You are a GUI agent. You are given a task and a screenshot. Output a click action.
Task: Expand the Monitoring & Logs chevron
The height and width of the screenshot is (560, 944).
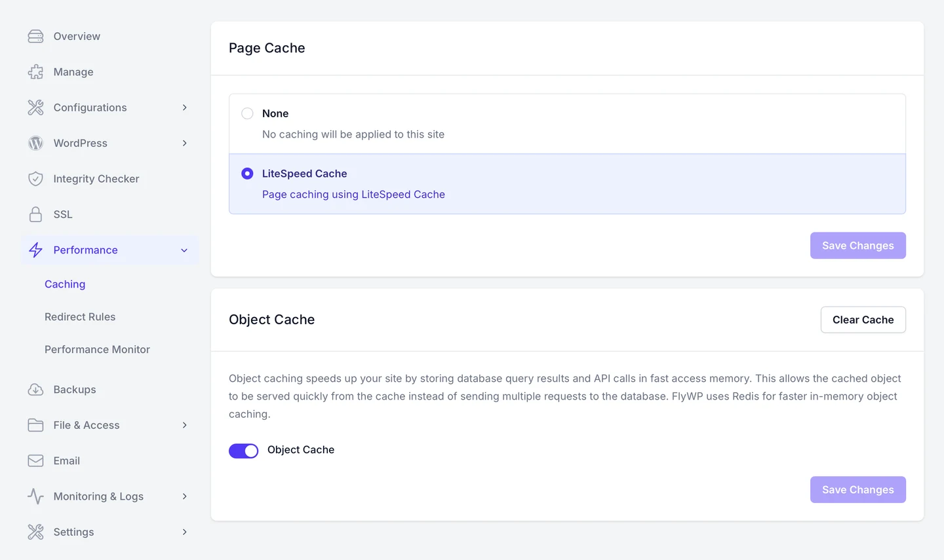coord(184,496)
